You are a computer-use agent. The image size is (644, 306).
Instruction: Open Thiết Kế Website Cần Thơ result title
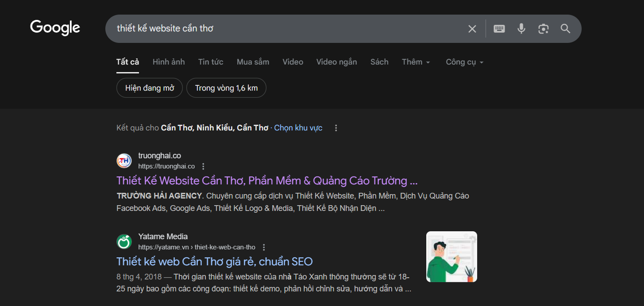tap(267, 180)
